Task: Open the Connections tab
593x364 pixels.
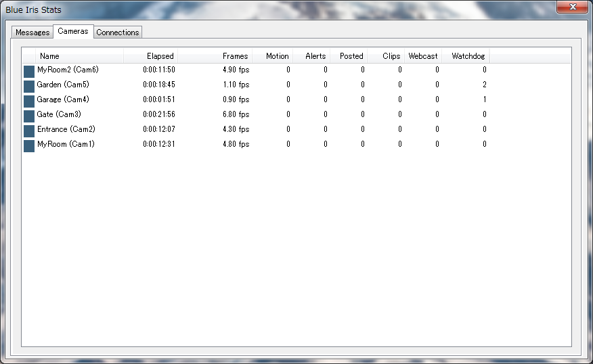Action: [x=118, y=32]
